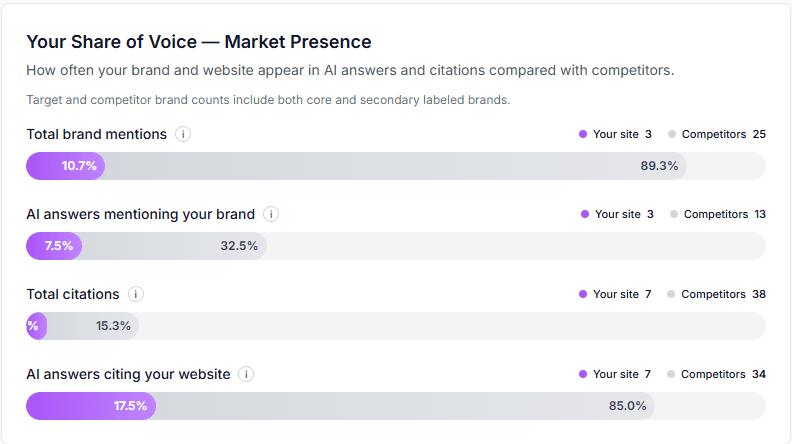
Task: Select the 10.7% purple bar segment
Action: (65, 166)
